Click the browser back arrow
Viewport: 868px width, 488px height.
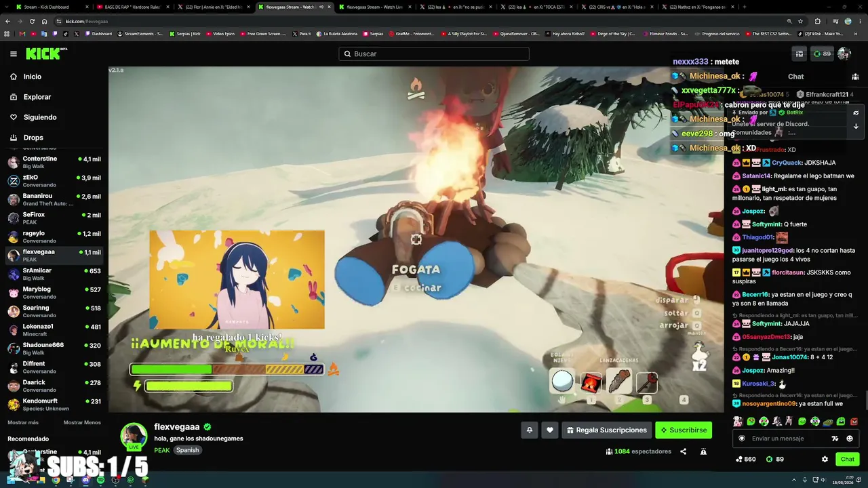pyautogui.click(x=9, y=21)
